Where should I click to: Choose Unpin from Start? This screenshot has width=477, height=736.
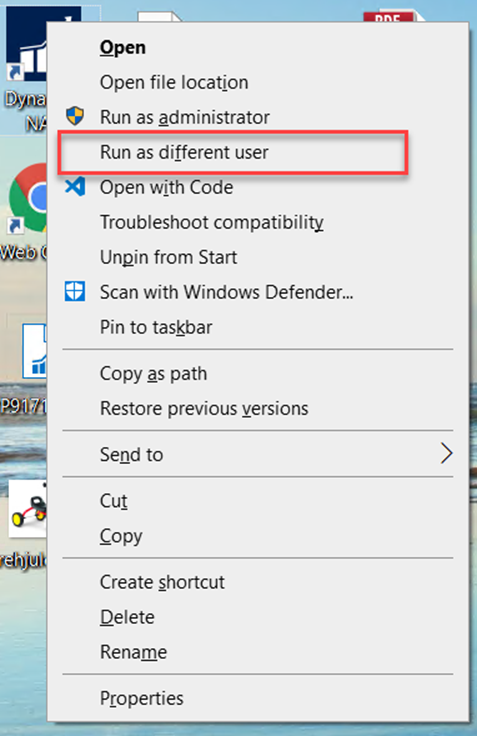click(x=169, y=257)
